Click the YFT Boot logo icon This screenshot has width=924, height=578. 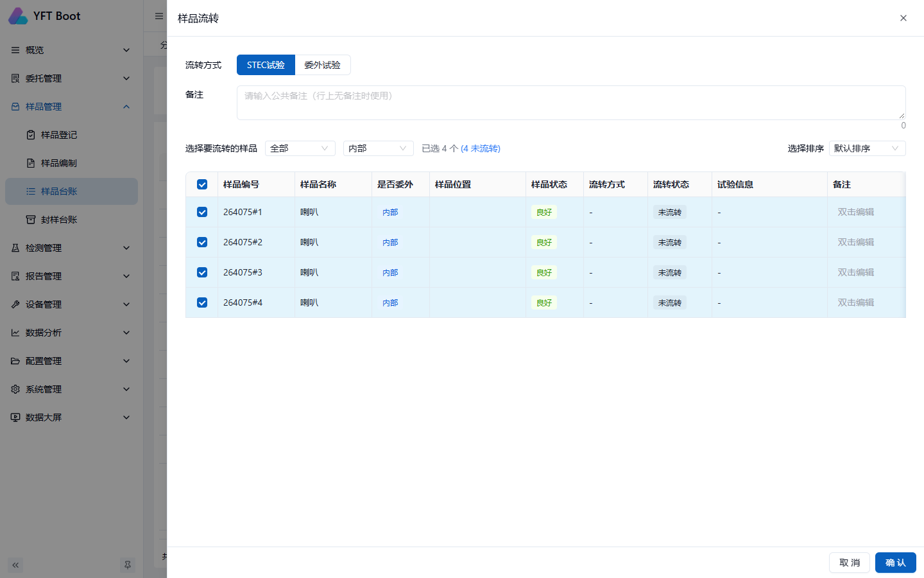tap(17, 16)
